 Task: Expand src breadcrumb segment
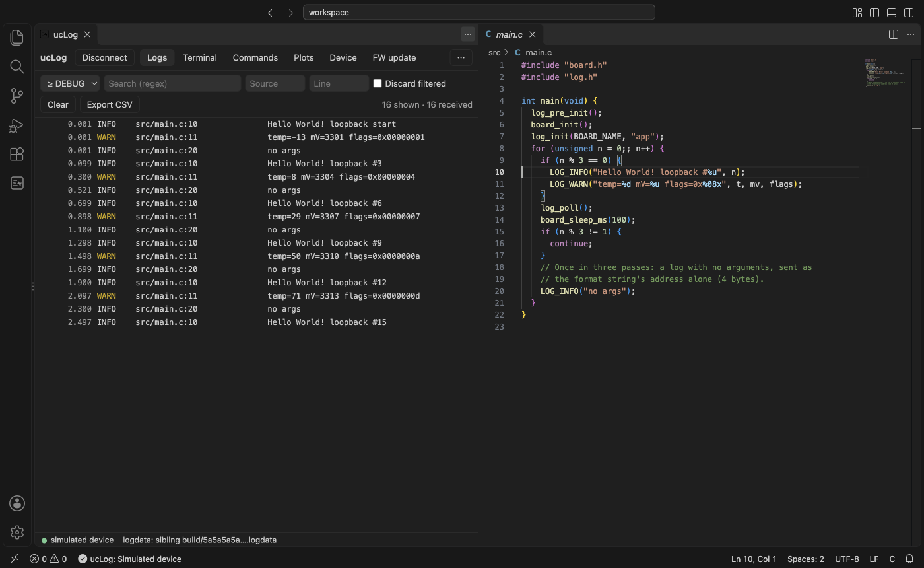(x=494, y=53)
